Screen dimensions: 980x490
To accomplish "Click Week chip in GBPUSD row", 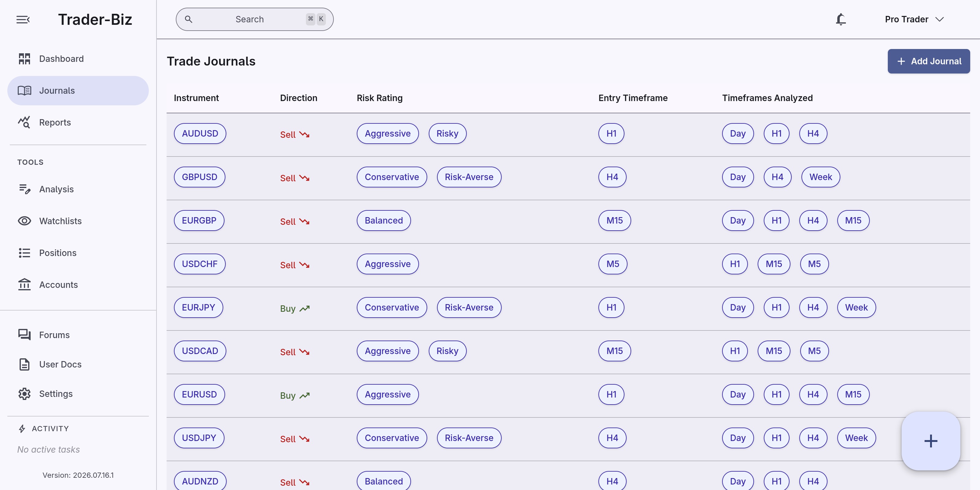I will pos(821,177).
